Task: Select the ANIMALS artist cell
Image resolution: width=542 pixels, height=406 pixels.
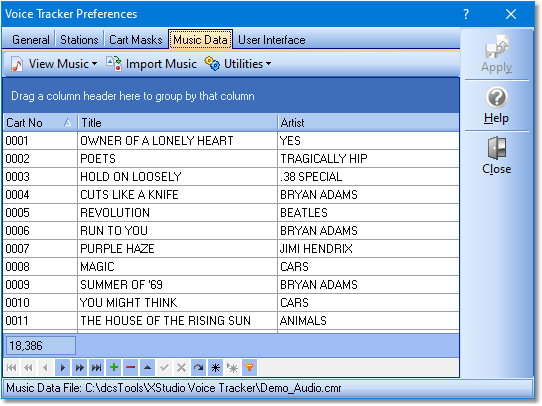Action: coord(368,320)
